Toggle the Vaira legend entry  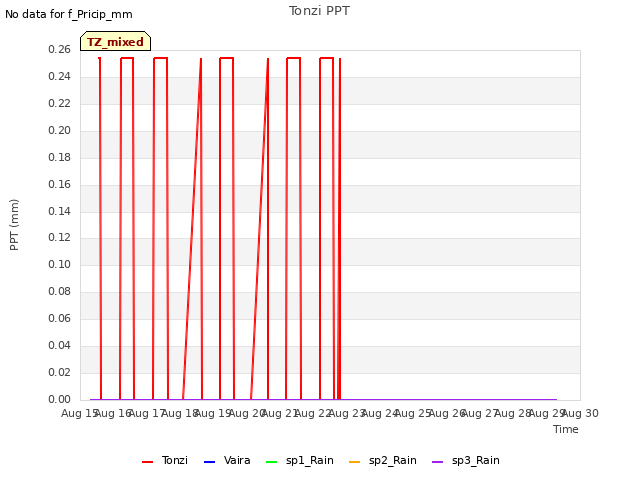(x=227, y=460)
